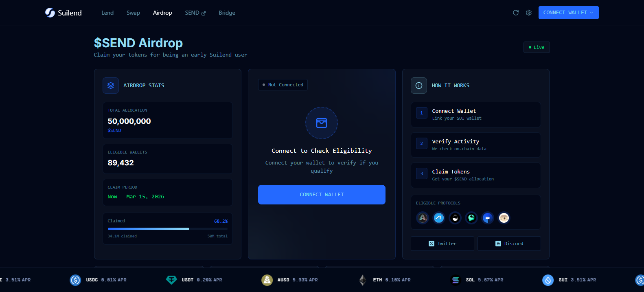
Task: Click the Not Connected status badge
Action: tap(283, 85)
